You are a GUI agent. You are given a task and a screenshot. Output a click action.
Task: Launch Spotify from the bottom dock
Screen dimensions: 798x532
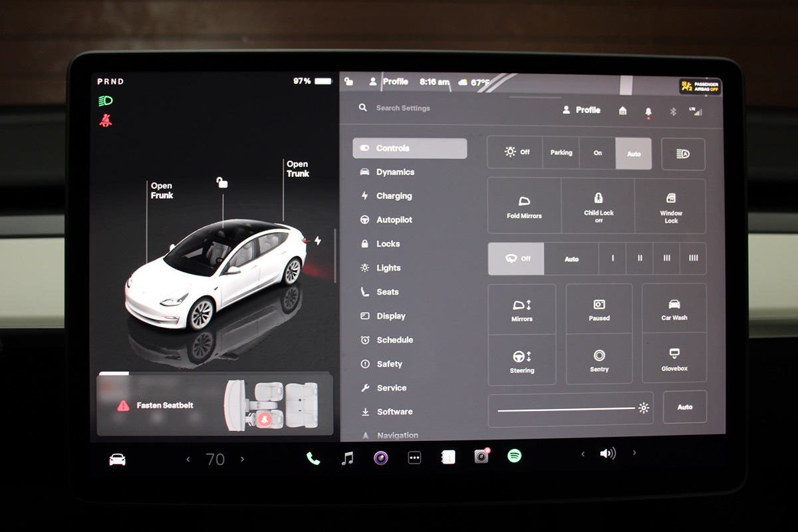514,456
